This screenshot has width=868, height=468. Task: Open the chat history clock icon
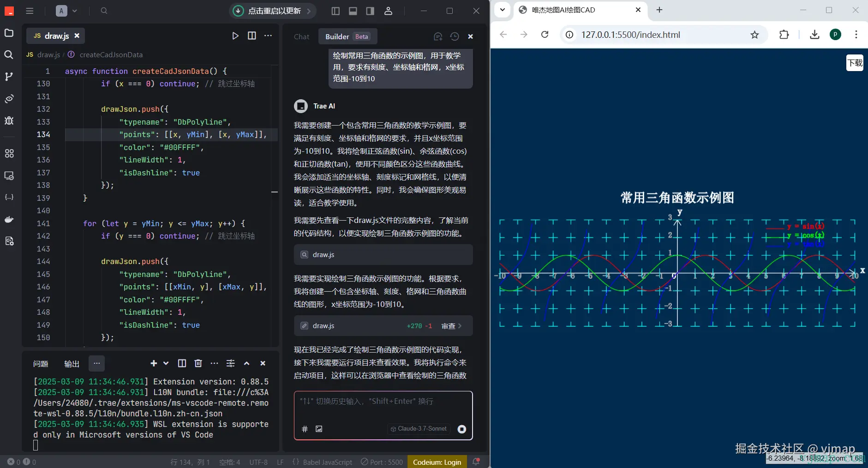click(x=455, y=36)
